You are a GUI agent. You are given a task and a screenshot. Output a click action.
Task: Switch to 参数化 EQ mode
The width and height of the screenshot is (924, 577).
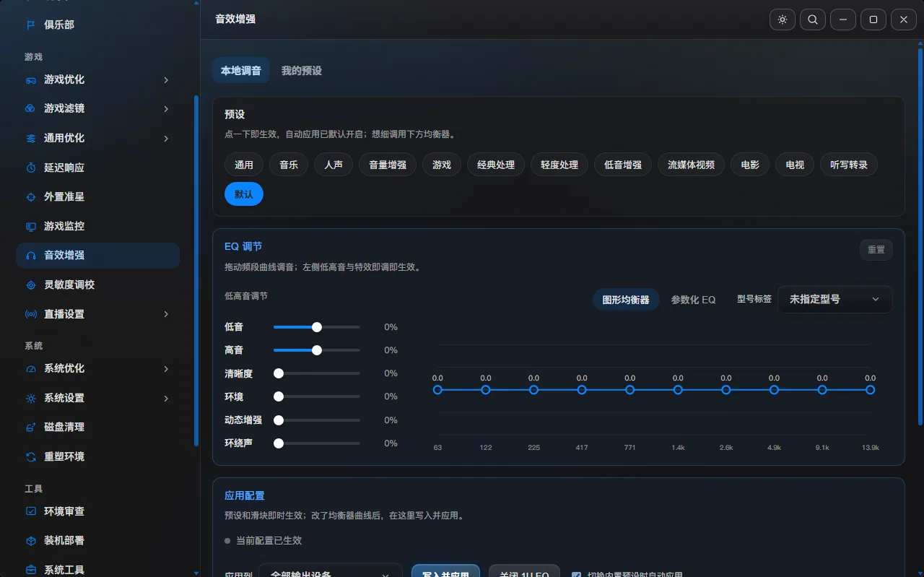click(x=693, y=299)
